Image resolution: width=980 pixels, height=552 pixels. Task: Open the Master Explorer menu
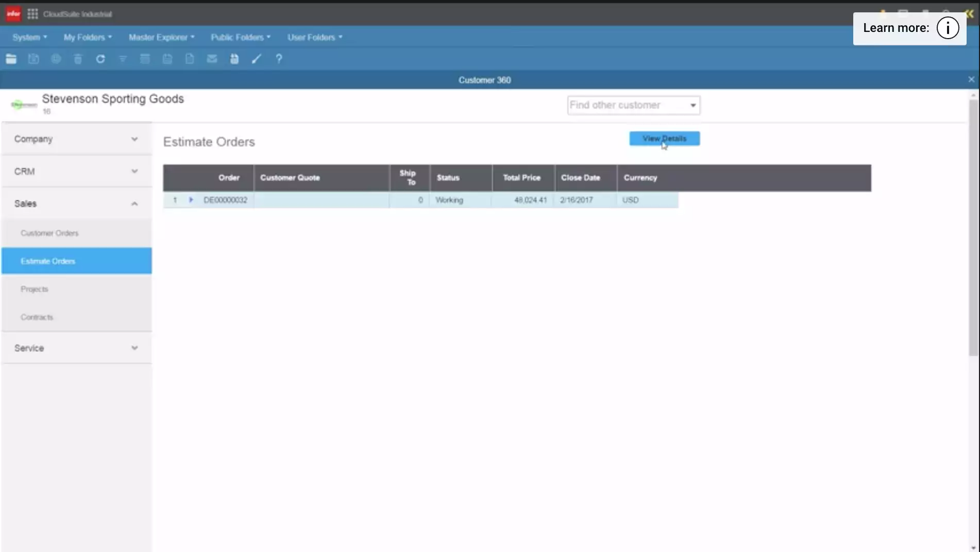tap(161, 37)
